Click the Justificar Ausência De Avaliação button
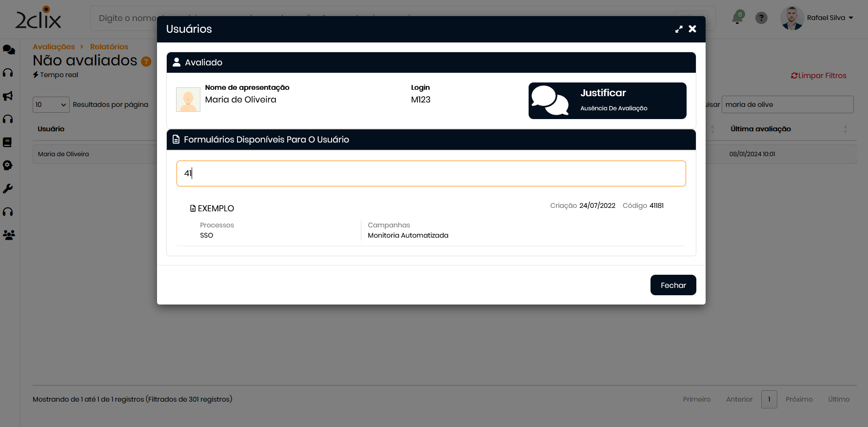This screenshot has width=868, height=427. (x=607, y=101)
